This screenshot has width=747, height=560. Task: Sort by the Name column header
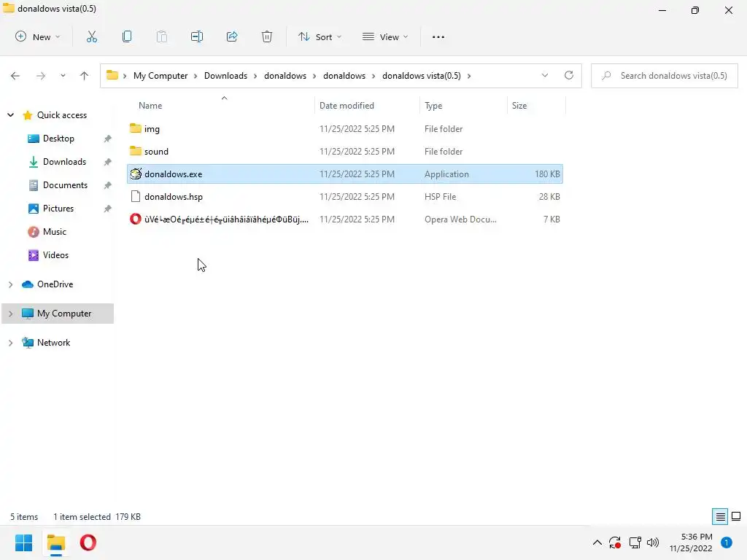coord(150,106)
